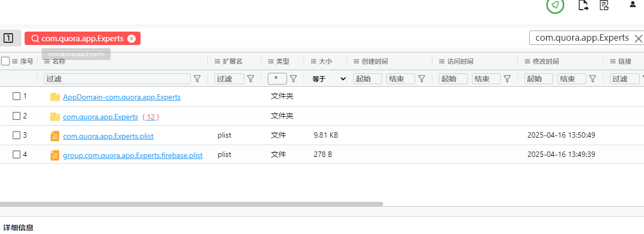This screenshot has height=234, width=644.
Task: Click the 类型 filter funnel icon
Action: [293, 79]
